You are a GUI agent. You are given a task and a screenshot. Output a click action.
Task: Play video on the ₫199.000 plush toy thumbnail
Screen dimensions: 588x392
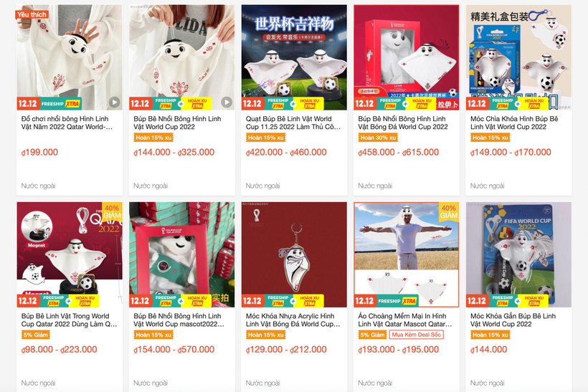(114, 102)
